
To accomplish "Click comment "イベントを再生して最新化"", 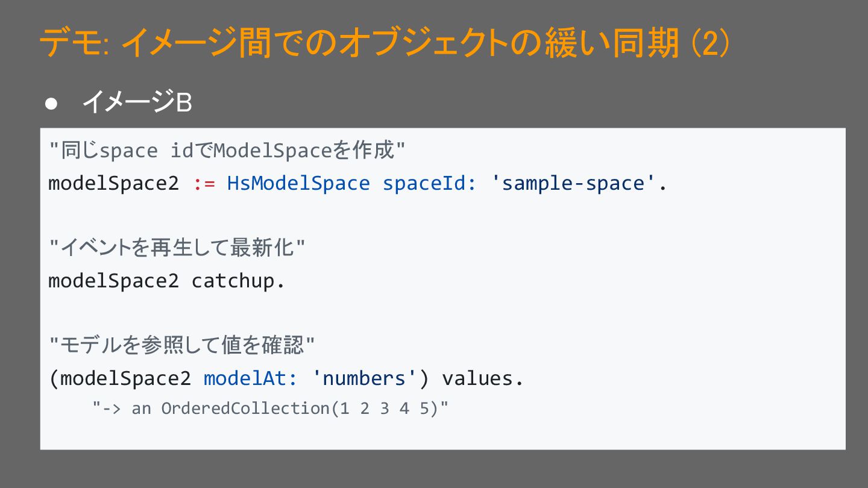I will [177, 247].
